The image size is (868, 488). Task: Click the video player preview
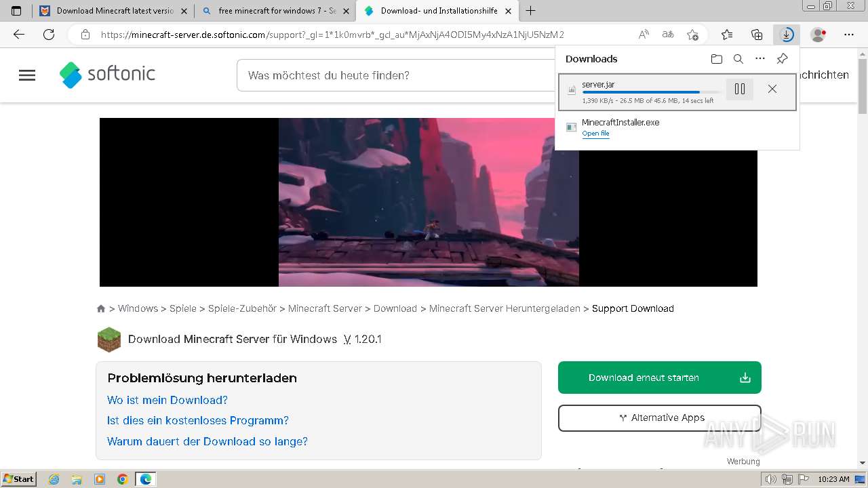429,202
